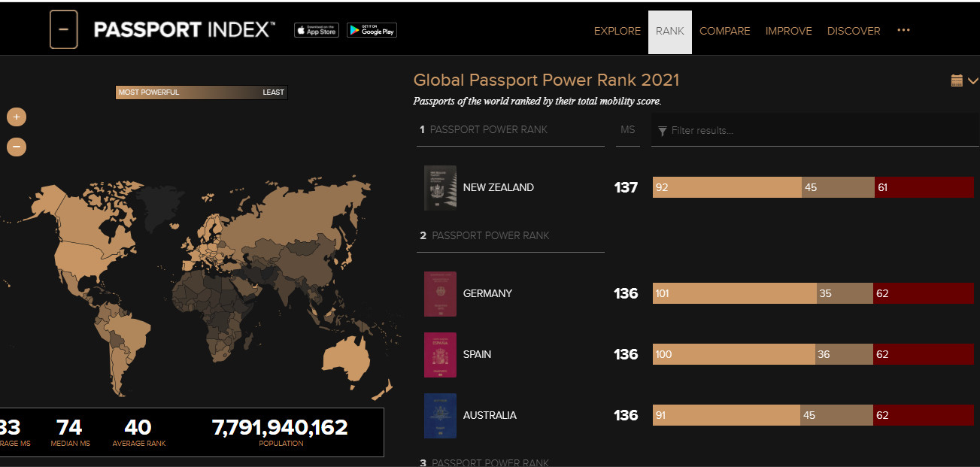The height and width of the screenshot is (467, 980).
Task: Click the population figure 7,791,940,162
Action: tap(281, 427)
